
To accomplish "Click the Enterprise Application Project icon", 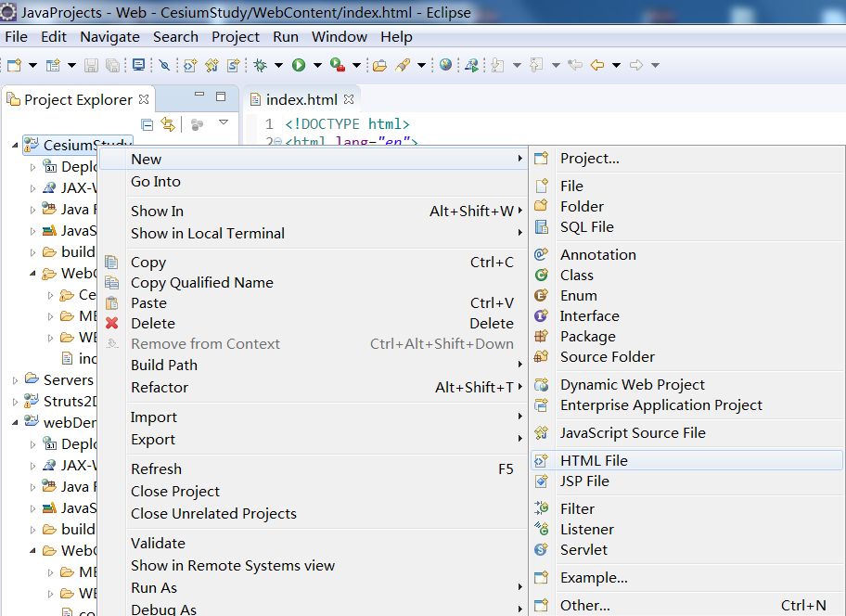I will click(x=541, y=404).
